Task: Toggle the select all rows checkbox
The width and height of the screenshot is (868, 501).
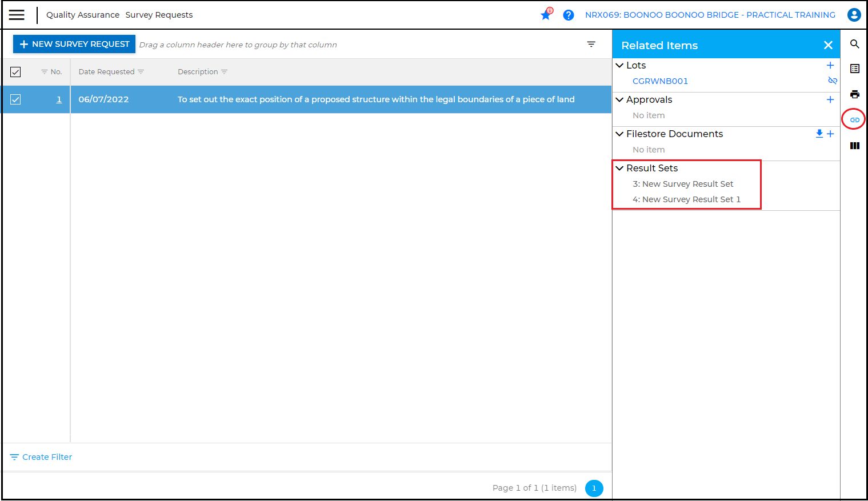Action: [x=15, y=72]
